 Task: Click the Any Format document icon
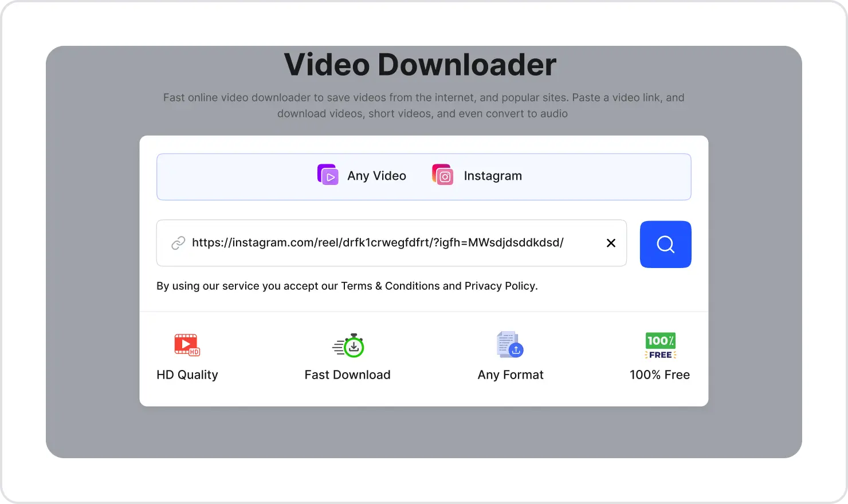[x=509, y=344]
